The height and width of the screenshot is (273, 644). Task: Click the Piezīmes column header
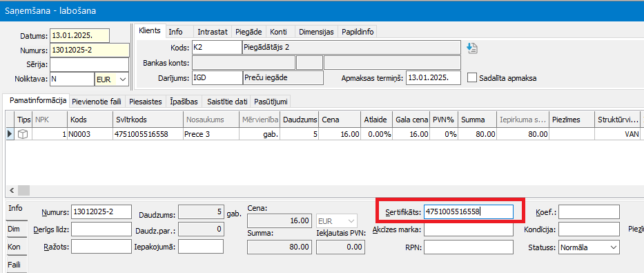pyautogui.click(x=572, y=120)
